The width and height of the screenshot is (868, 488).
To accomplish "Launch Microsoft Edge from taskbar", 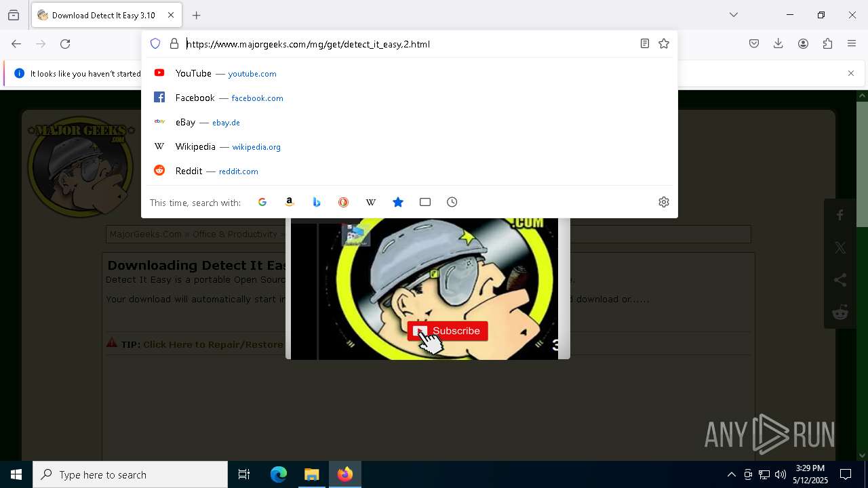I will click(279, 474).
